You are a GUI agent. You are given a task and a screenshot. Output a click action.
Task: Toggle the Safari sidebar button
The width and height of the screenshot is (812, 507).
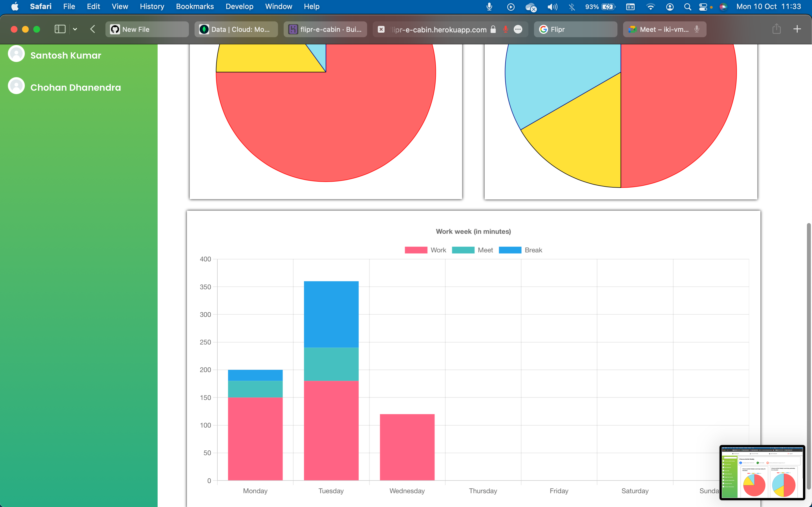click(60, 29)
